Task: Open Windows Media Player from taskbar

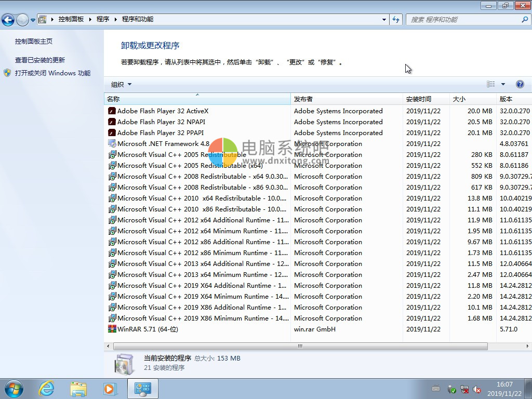Action: [110, 388]
